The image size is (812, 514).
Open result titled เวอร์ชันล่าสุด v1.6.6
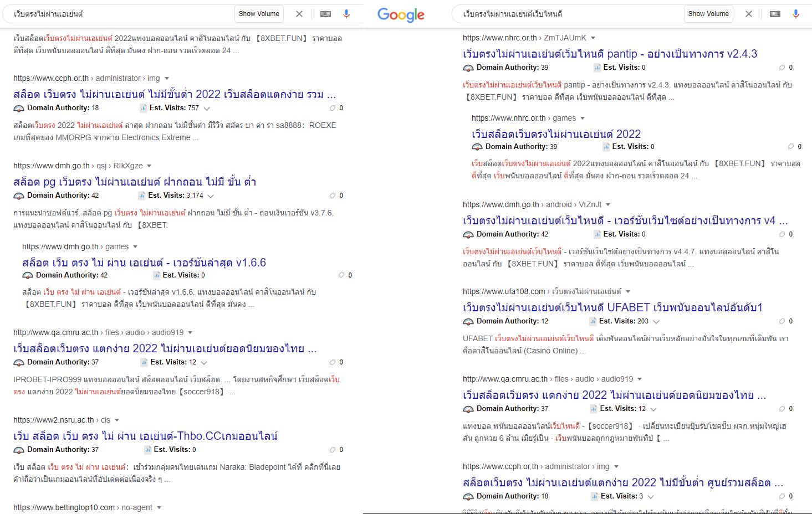[x=144, y=263]
